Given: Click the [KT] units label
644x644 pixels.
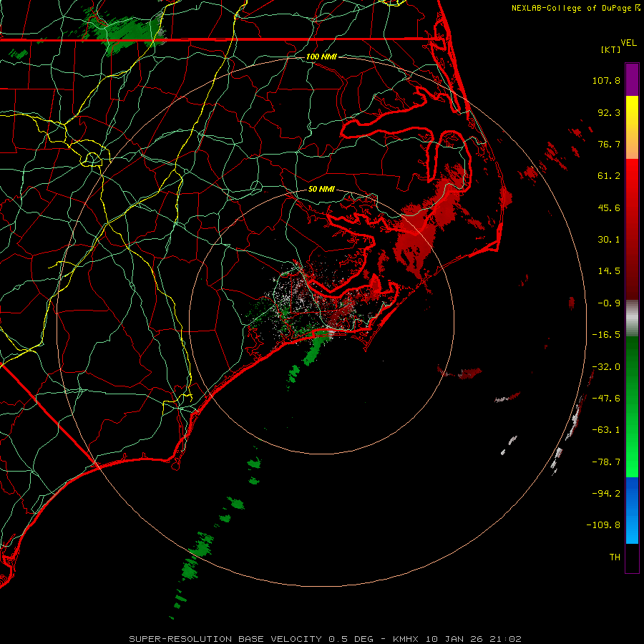Looking at the screenshot, I should 610,49.
